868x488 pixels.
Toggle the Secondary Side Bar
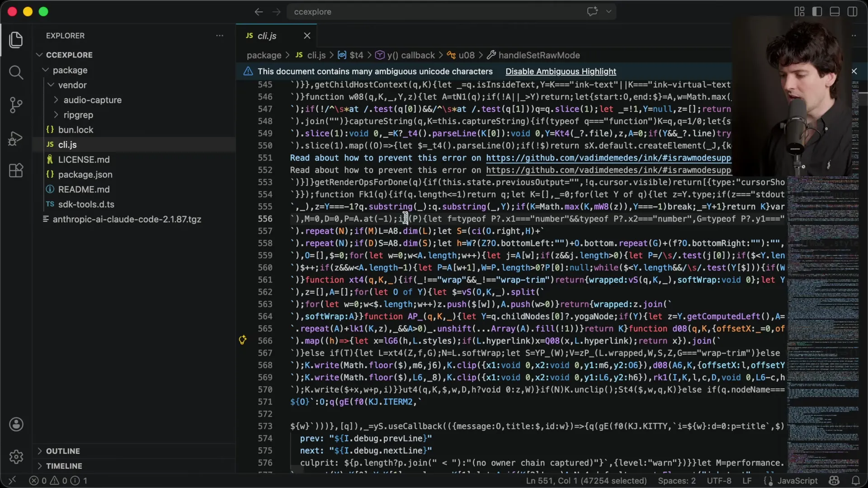click(852, 11)
